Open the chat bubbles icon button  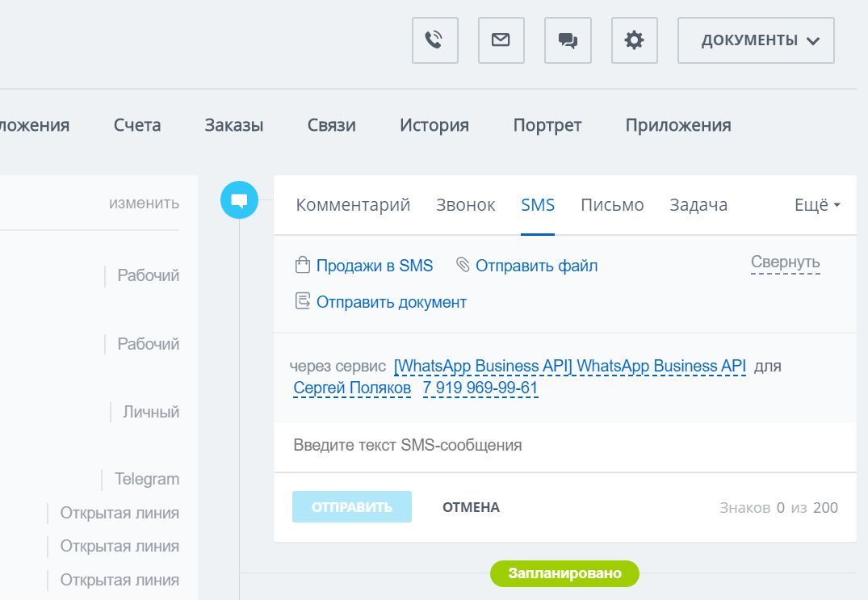(x=568, y=40)
